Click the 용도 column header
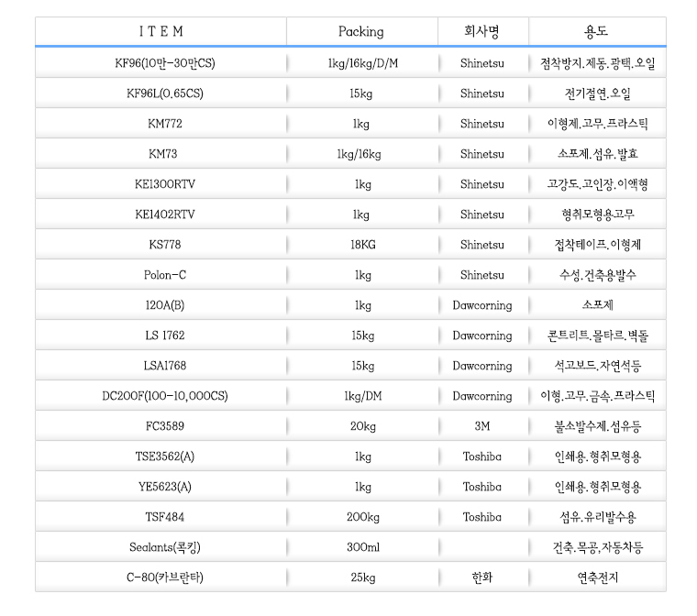This screenshot has width=697, height=616. [596, 32]
